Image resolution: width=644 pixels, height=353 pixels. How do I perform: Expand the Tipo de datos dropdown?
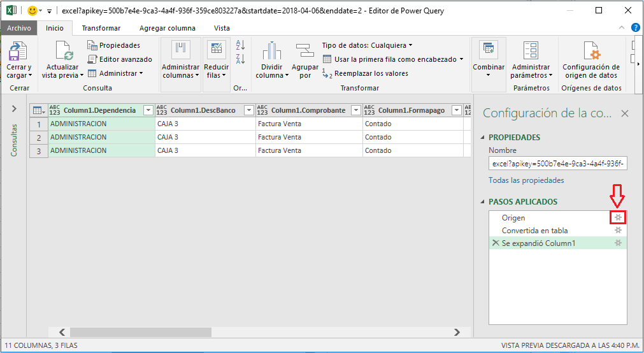point(367,45)
